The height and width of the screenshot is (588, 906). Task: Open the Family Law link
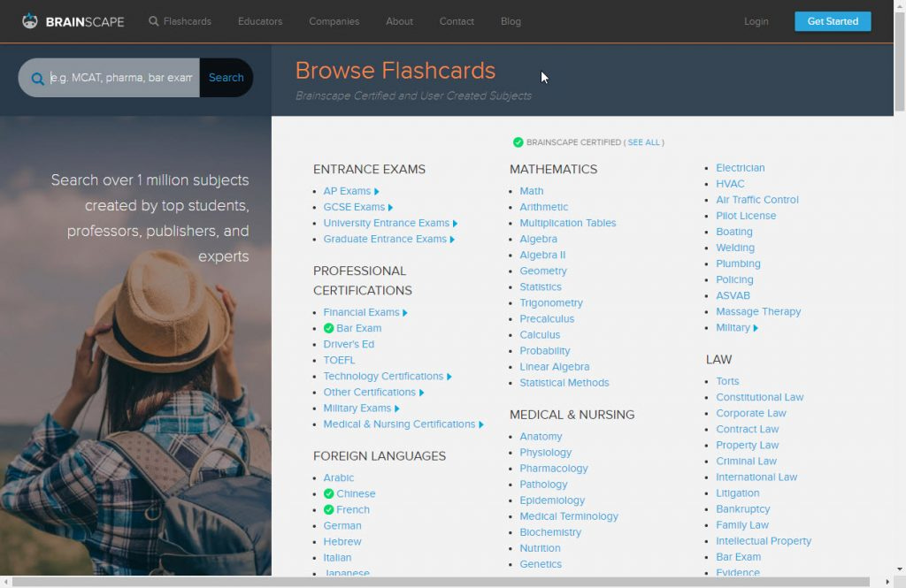[742, 525]
